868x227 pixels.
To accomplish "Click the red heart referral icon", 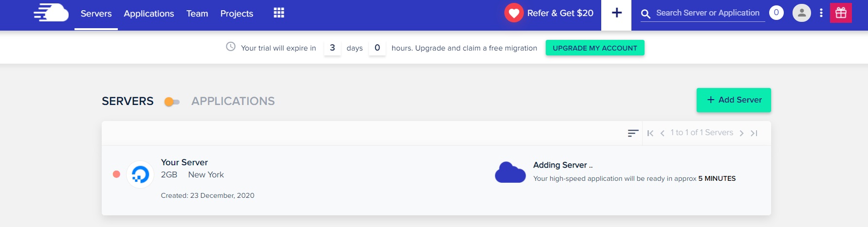I will tap(514, 13).
